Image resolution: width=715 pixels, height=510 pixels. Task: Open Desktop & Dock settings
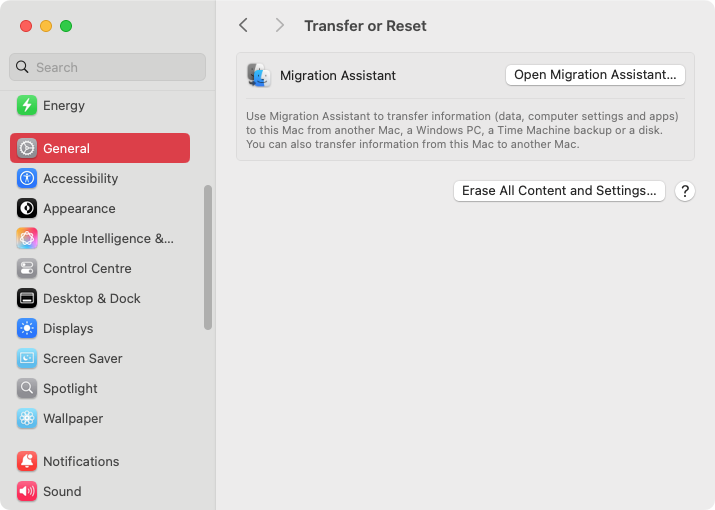(100, 299)
